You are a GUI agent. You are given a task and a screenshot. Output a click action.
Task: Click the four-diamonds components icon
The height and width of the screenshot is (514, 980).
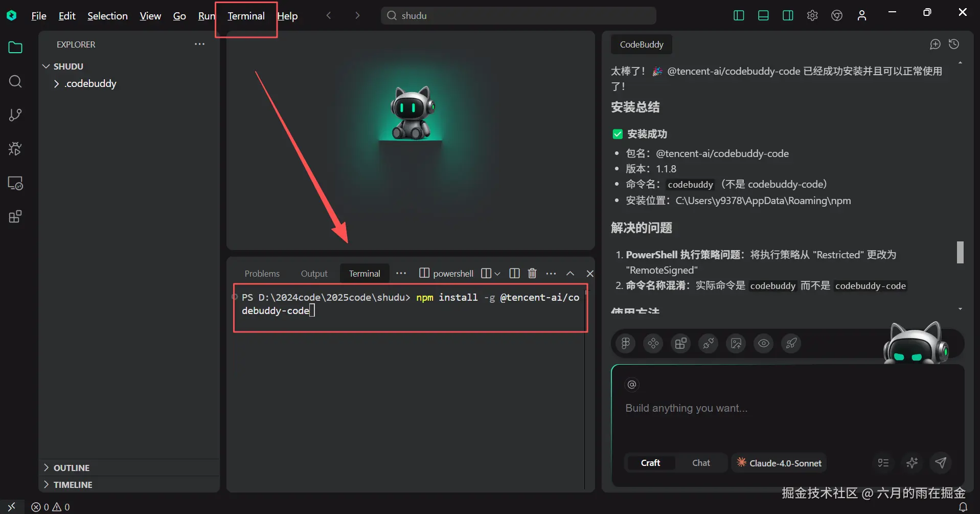(653, 343)
